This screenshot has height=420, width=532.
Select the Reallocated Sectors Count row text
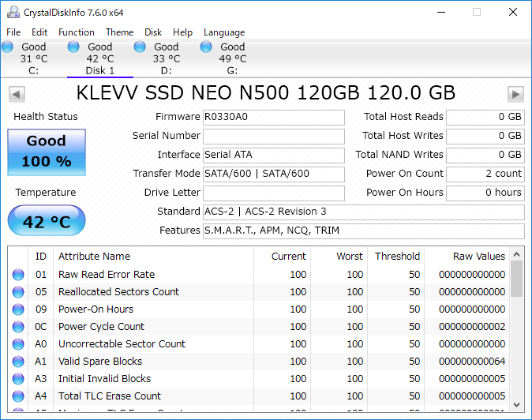(118, 292)
